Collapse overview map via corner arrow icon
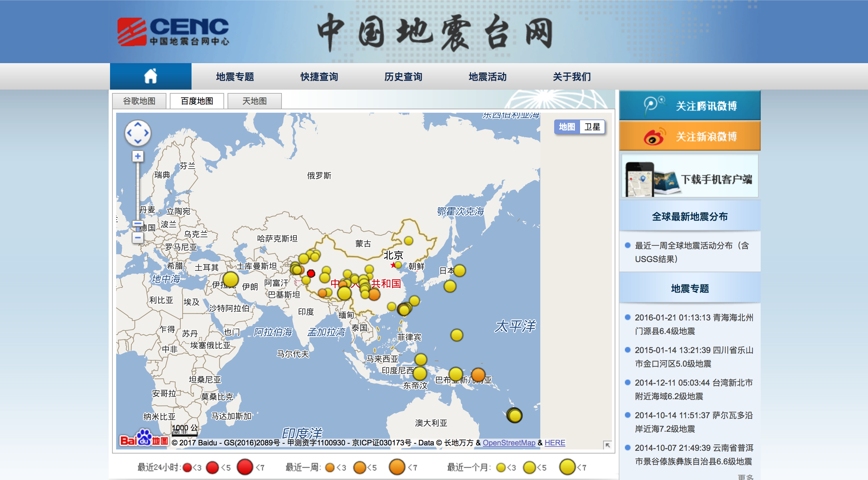The width and height of the screenshot is (868, 480). (x=608, y=445)
